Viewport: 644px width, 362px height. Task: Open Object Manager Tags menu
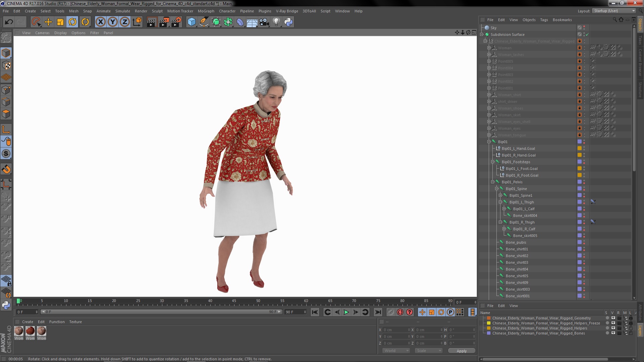(x=544, y=20)
